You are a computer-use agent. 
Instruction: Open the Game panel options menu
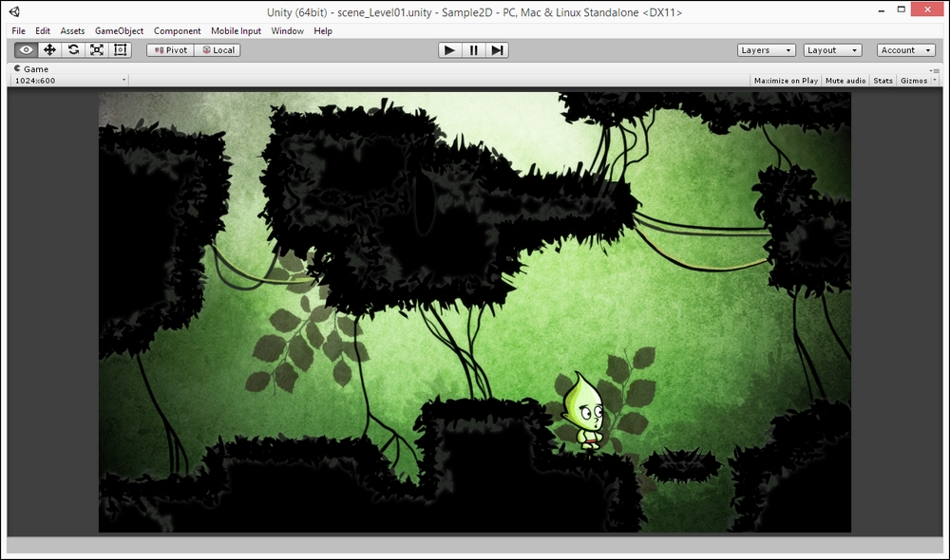[x=934, y=70]
